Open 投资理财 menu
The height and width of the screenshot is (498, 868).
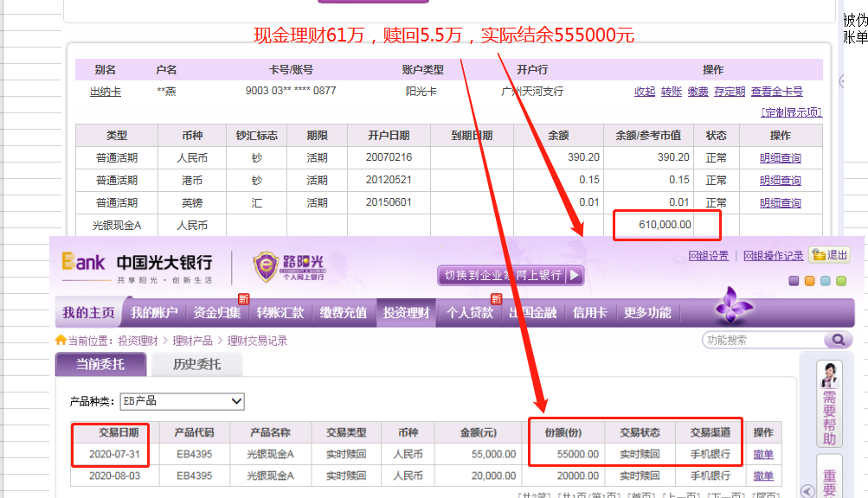tap(407, 313)
